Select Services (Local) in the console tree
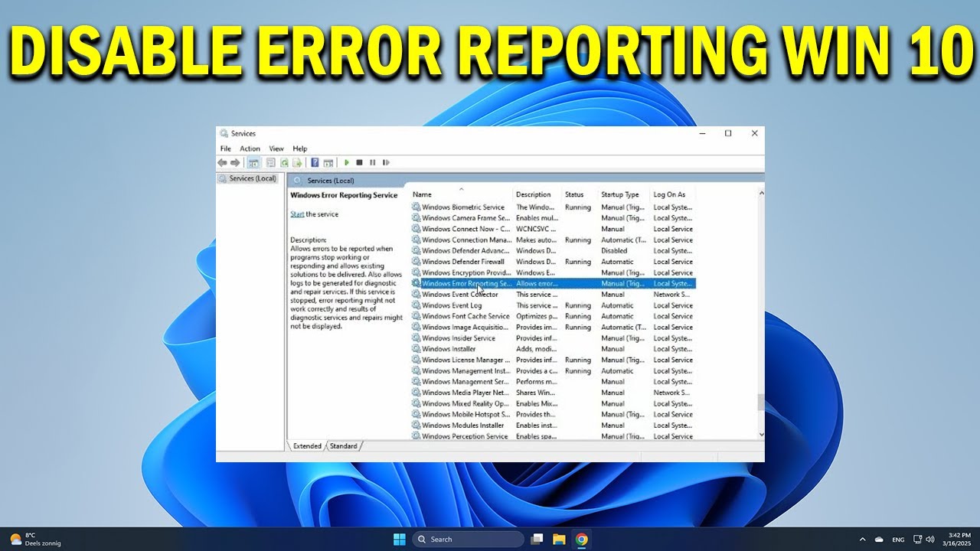 253,178
